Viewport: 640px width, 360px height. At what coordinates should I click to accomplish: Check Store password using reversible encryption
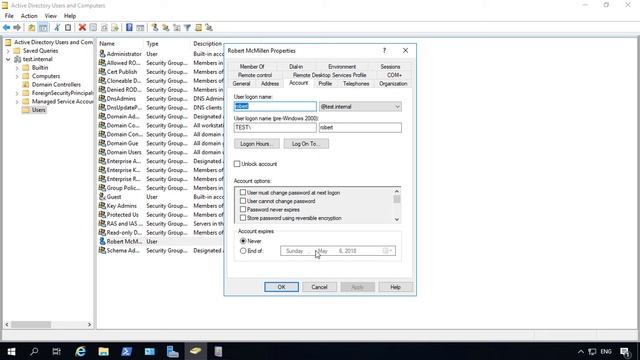pyautogui.click(x=243, y=218)
